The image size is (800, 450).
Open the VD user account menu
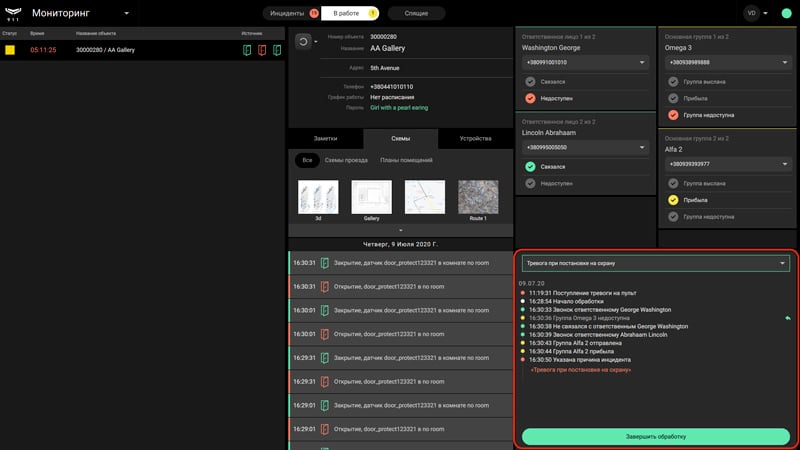(756, 13)
